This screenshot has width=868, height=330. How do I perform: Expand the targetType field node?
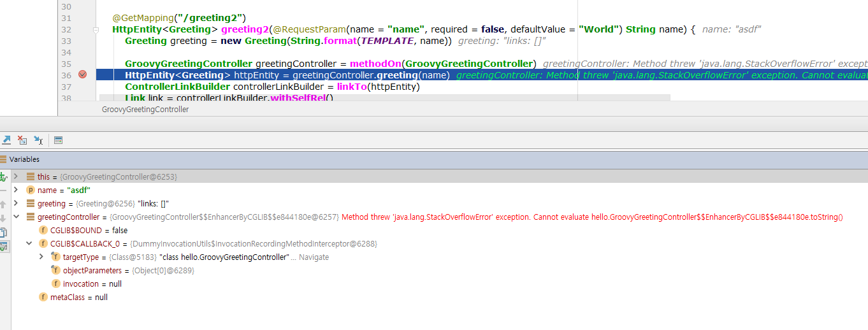pyautogui.click(x=41, y=257)
